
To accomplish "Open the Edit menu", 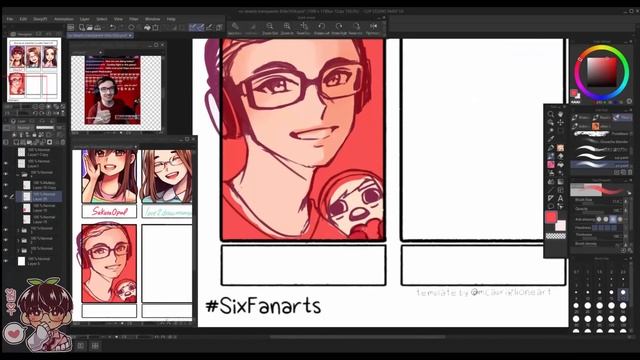I will pos(23,19).
